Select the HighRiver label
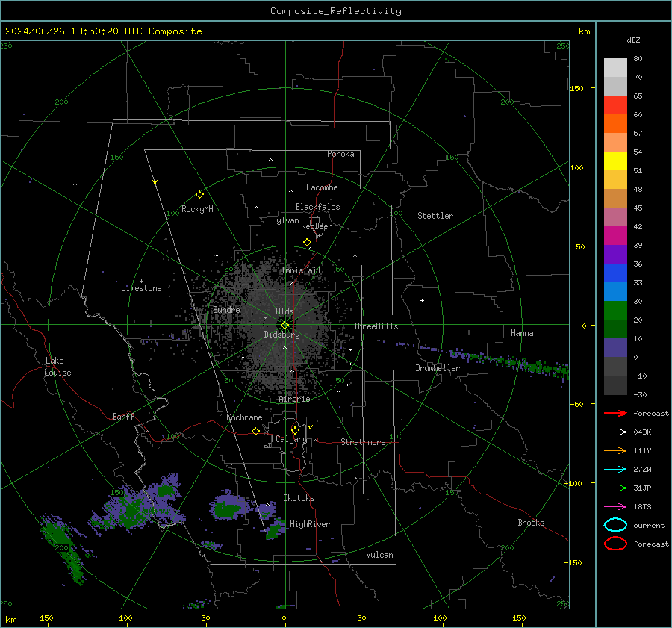 310,524
